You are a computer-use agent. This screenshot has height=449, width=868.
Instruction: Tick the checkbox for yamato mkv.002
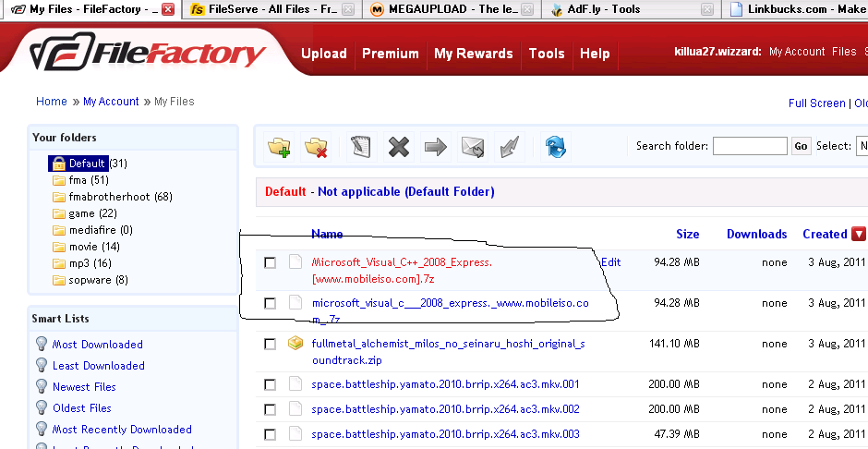point(270,409)
